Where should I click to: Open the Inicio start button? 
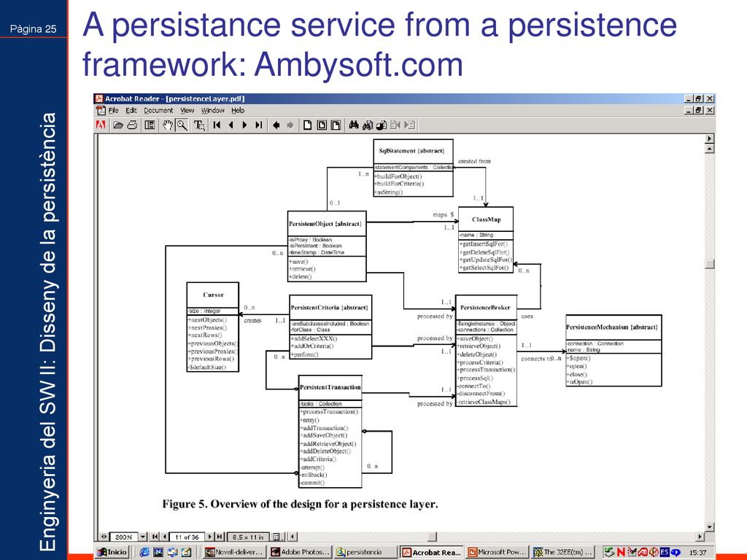(112, 553)
